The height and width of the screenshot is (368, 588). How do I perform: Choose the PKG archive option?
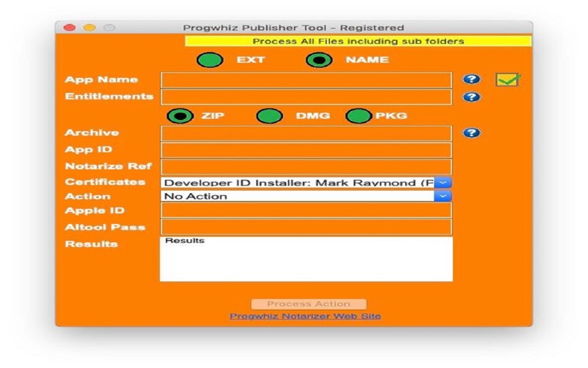click(359, 116)
